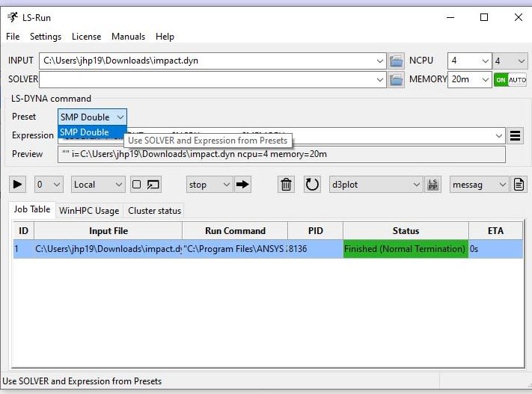Switch to the Job Table tab
Screen dimensions: 532x394
pos(32,209)
